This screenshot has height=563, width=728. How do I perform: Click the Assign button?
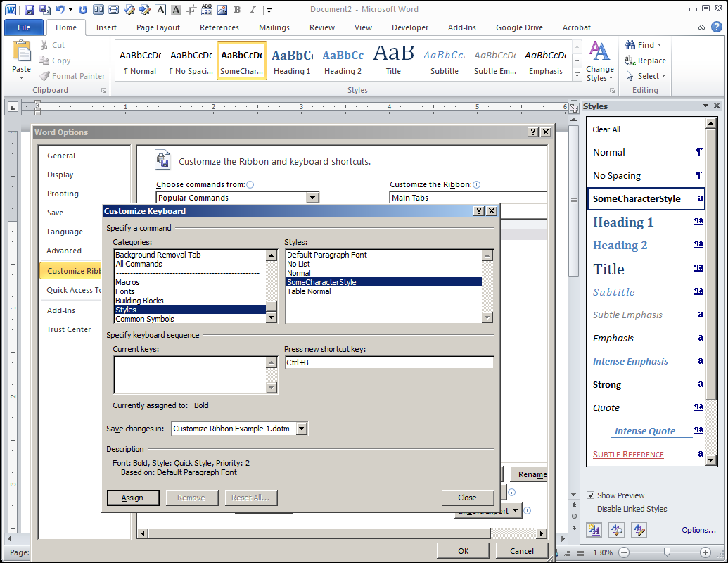133,498
